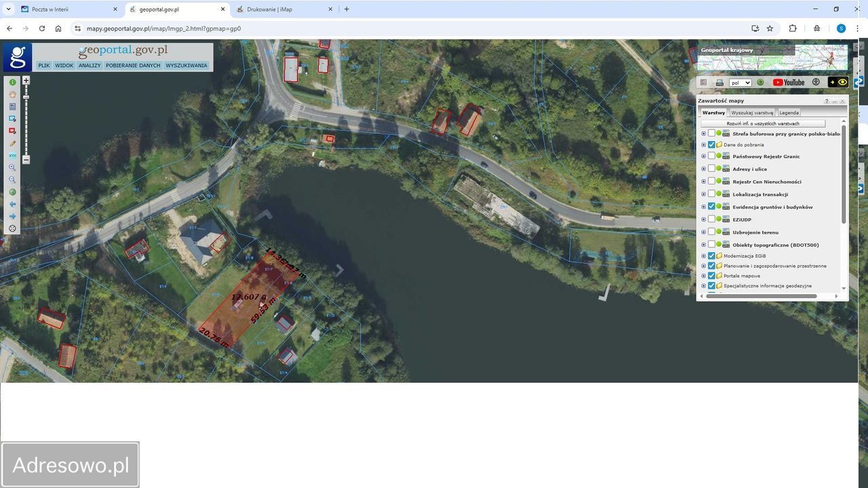Open the YouTube link icon
Viewport: 868px width, 488px height.
pyautogui.click(x=789, y=83)
